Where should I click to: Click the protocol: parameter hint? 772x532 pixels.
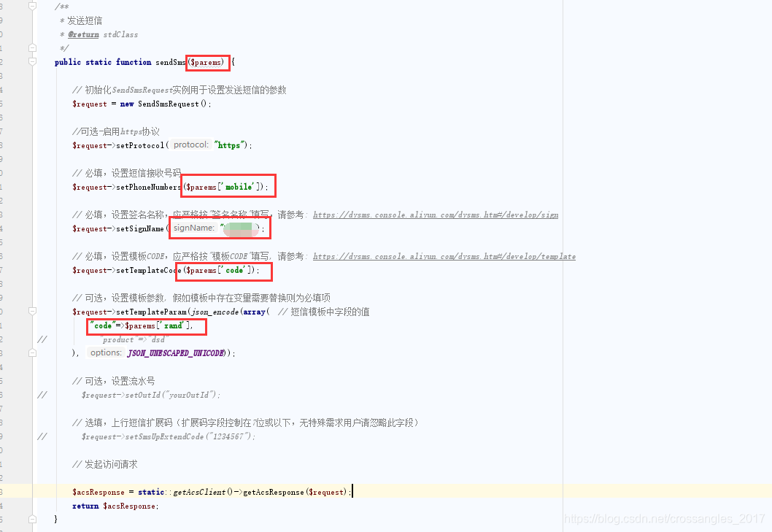tap(191, 144)
